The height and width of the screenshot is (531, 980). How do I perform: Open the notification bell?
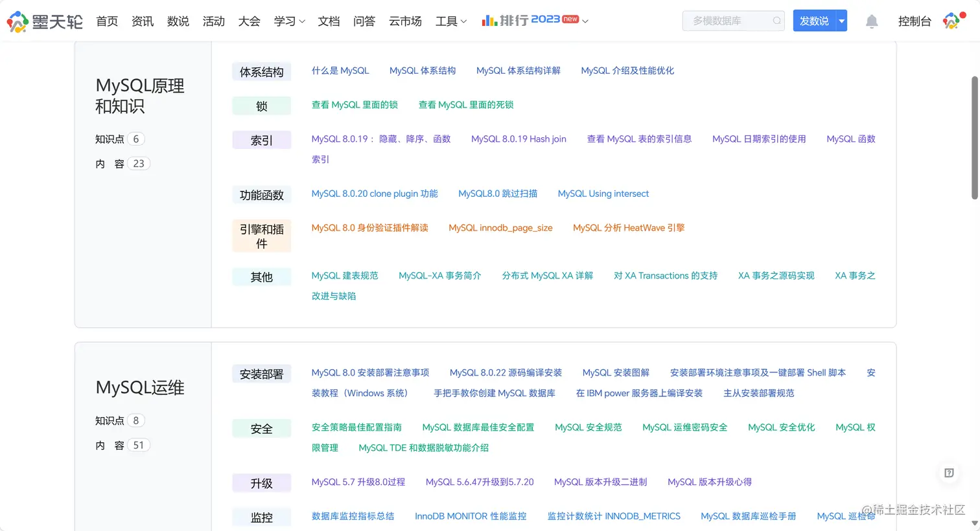point(872,21)
